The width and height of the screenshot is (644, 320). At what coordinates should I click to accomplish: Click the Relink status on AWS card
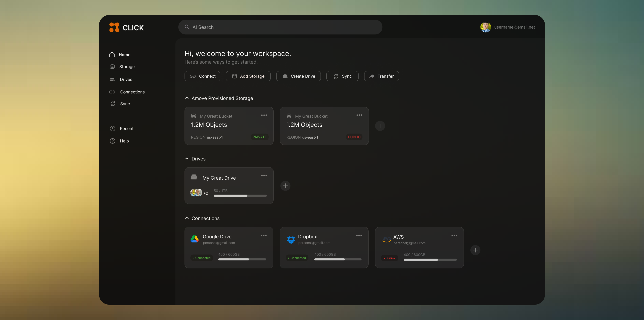coord(390,258)
